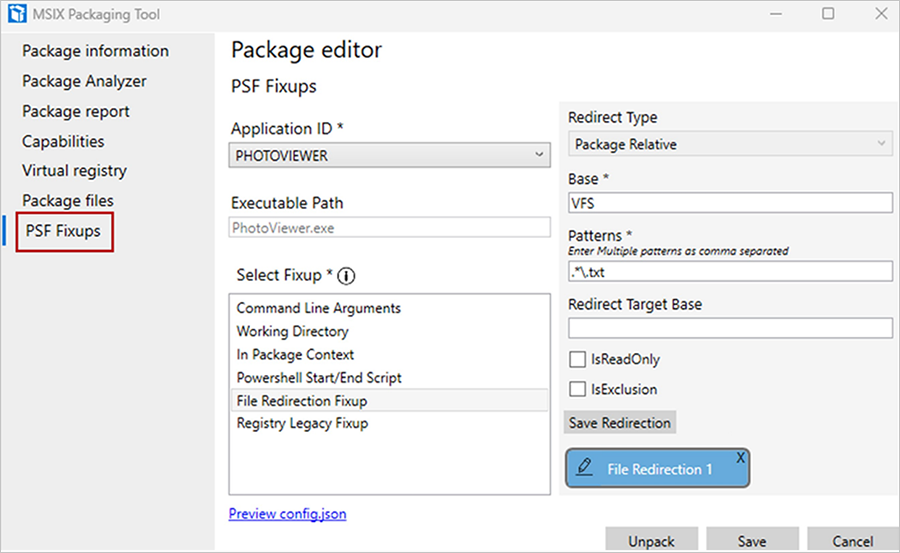This screenshot has height=553, width=900.
Task: Remove File Redirection 1 with its X
Action: [740, 457]
